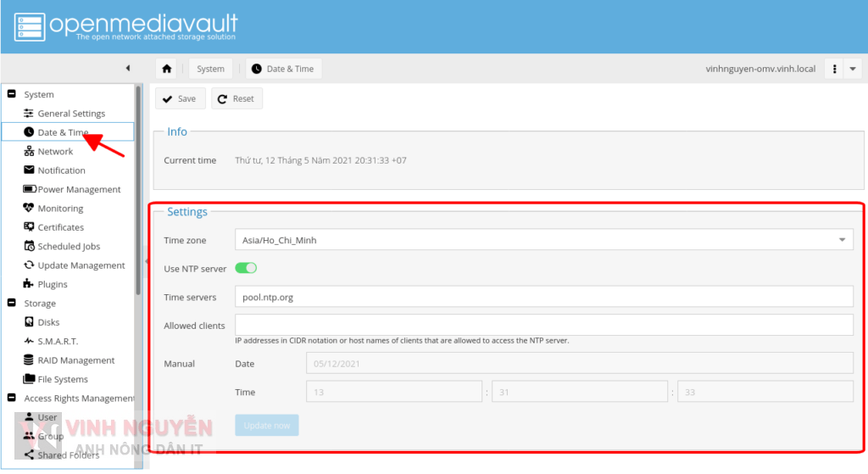This screenshot has height=474, width=868.
Task: Click the Save button
Action: tap(179, 99)
